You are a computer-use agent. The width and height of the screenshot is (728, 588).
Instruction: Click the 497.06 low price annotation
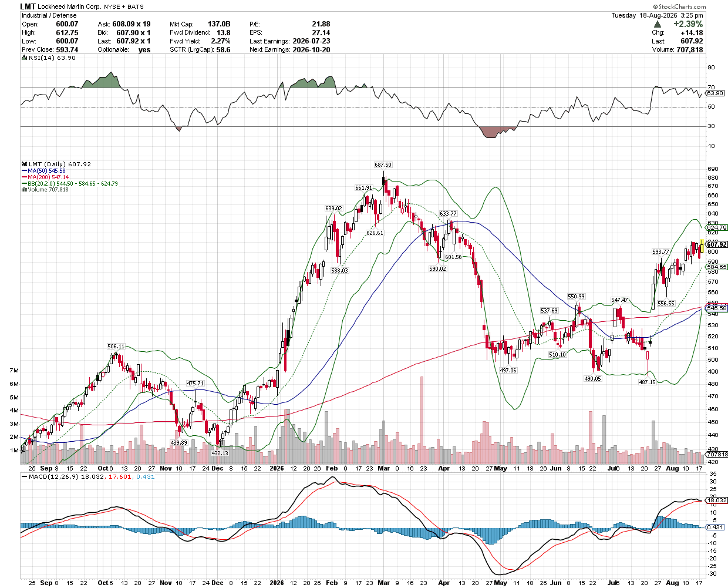508,371
